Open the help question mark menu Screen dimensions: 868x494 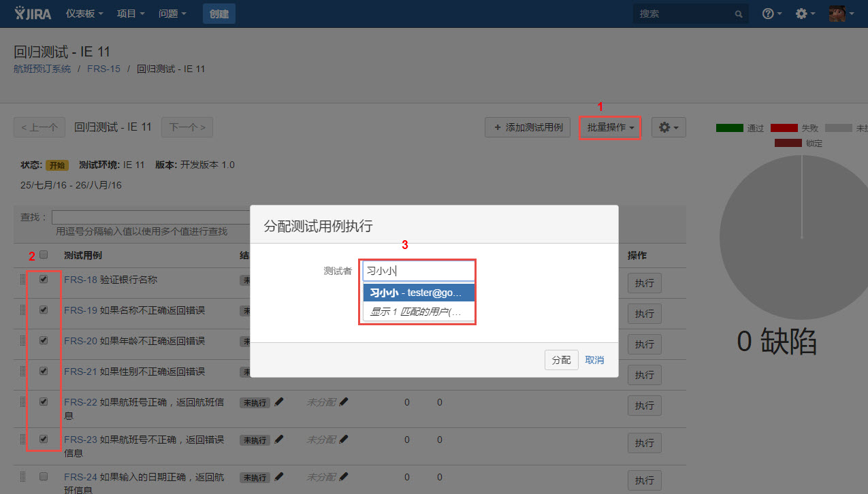click(771, 14)
